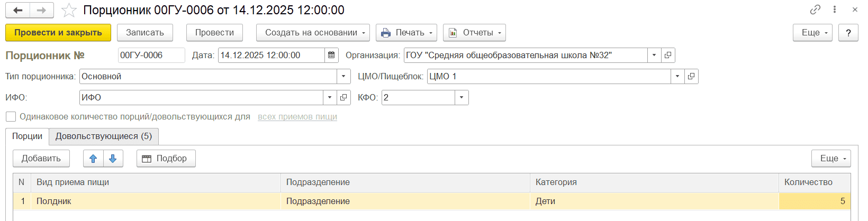Image resolution: width=868 pixels, height=221 pixels.
Task: Add document to favorites with star
Action: pos(69,10)
